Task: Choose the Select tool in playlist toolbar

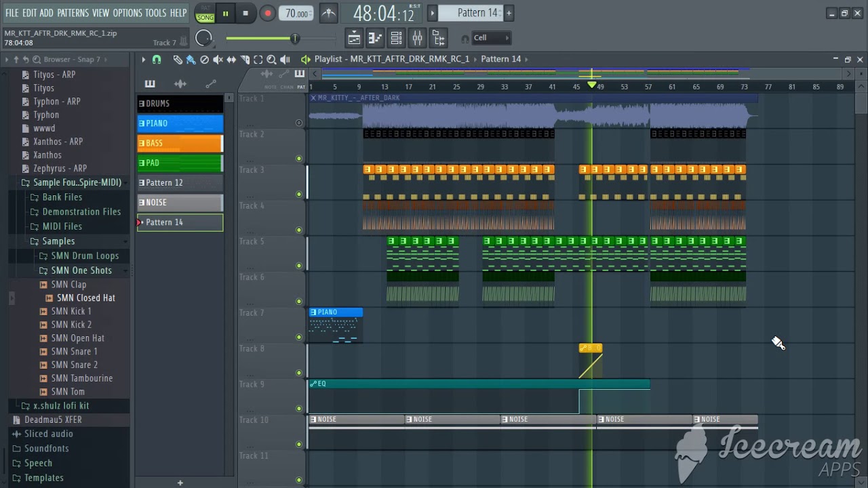Action: point(258,60)
